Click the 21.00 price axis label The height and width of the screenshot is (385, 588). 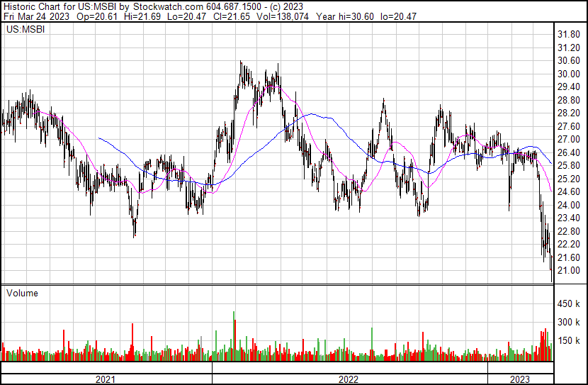coord(569,271)
